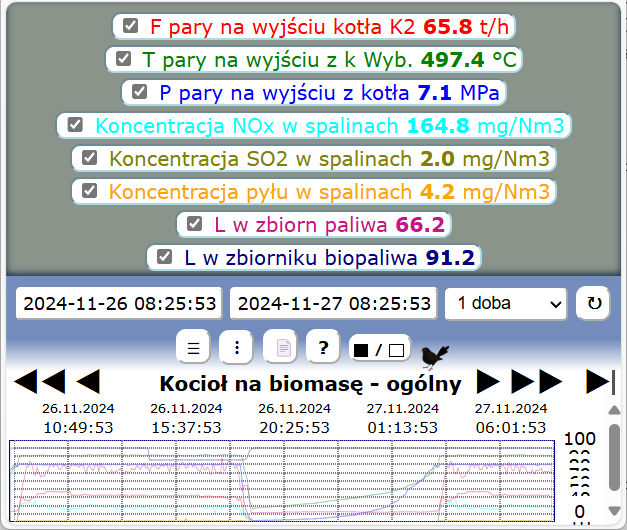Click the document report icon

pos(280,348)
